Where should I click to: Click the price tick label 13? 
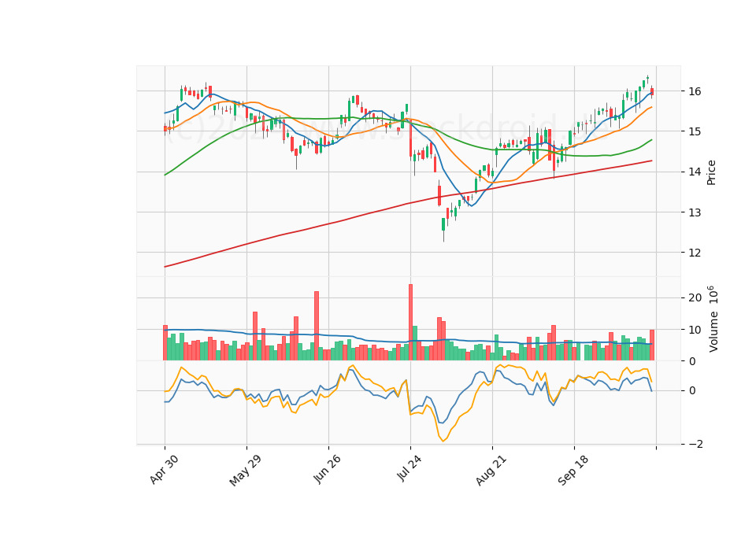(x=695, y=212)
